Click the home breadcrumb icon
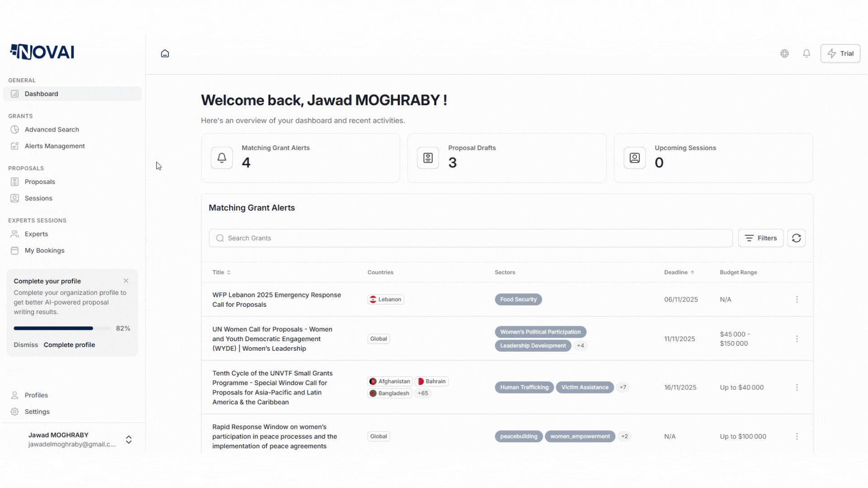 (x=165, y=53)
